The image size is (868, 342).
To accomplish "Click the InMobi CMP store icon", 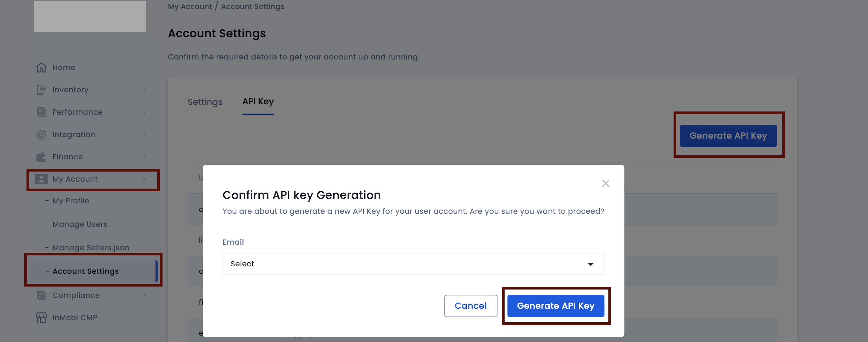I will (41, 318).
